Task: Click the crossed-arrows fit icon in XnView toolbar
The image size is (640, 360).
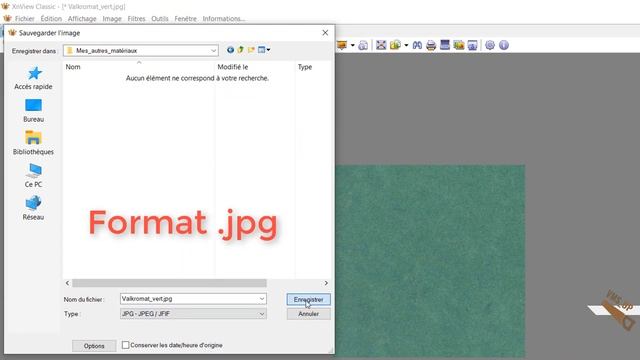Action: 381,45
